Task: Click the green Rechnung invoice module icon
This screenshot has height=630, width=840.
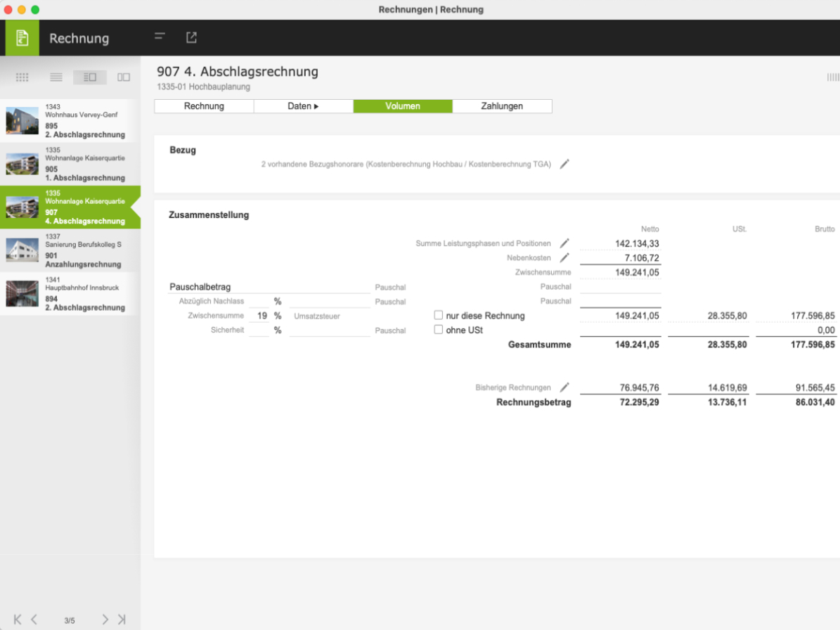Action: (22, 38)
